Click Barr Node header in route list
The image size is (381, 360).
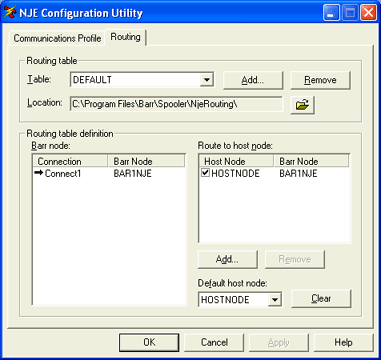click(x=311, y=161)
